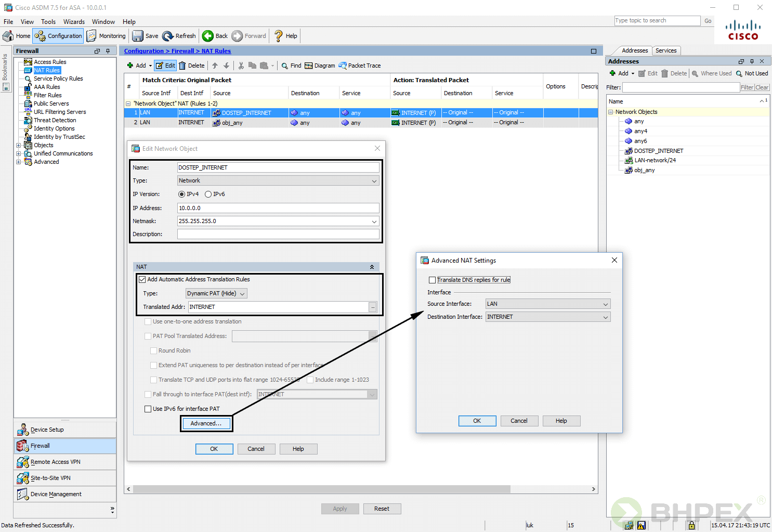Click Cancel in Edit Network Object dialog

pos(256,449)
